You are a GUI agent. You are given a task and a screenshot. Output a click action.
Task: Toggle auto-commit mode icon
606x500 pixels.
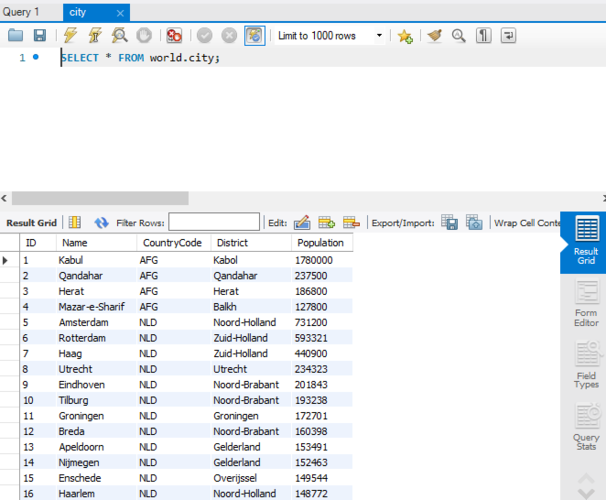[255, 36]
